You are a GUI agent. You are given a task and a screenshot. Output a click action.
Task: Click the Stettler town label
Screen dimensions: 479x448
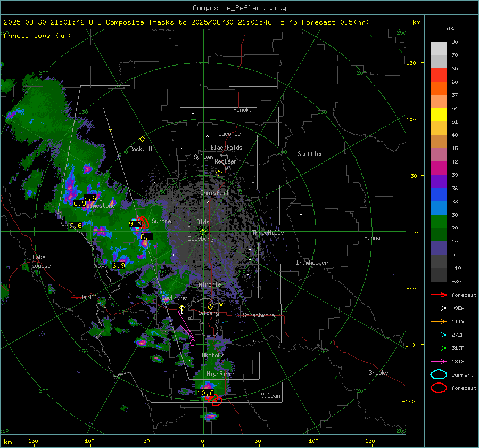coord(310,154)
